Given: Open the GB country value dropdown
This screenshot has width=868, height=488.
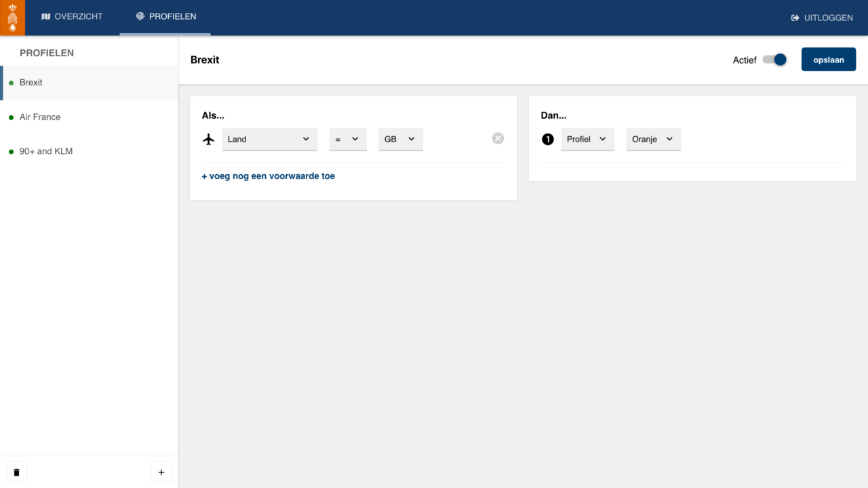Looking at the screenshot, I should click(x=401, y=139).
